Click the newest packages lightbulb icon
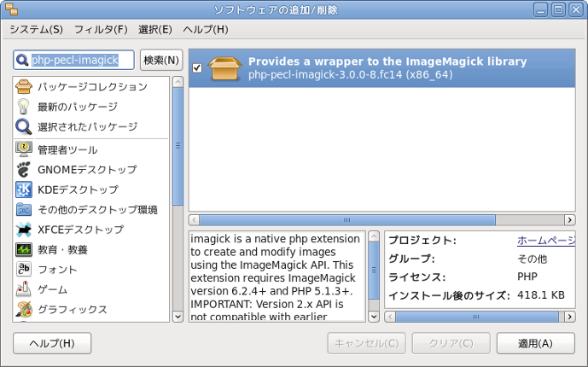 pyautogui.click(x=24, y=107)
